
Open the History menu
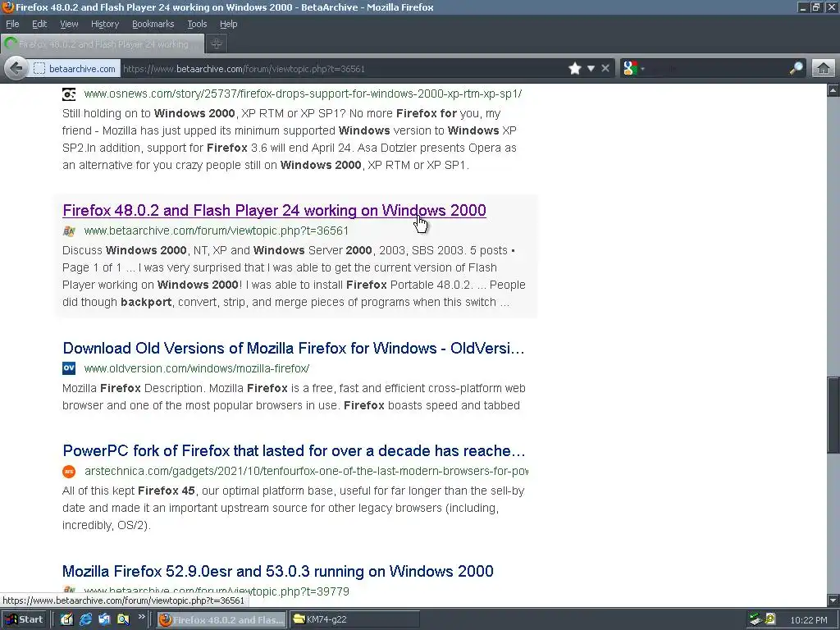pos(105,24)
